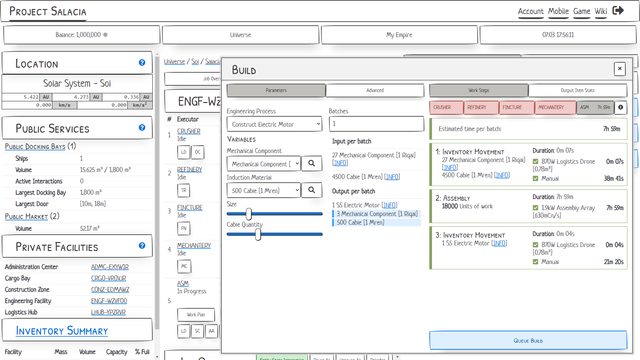The height and width of the screenshot is (360, 640).
Task: Click the OC badge under CRUSHER executor
Action: click(x=198, y=152)
